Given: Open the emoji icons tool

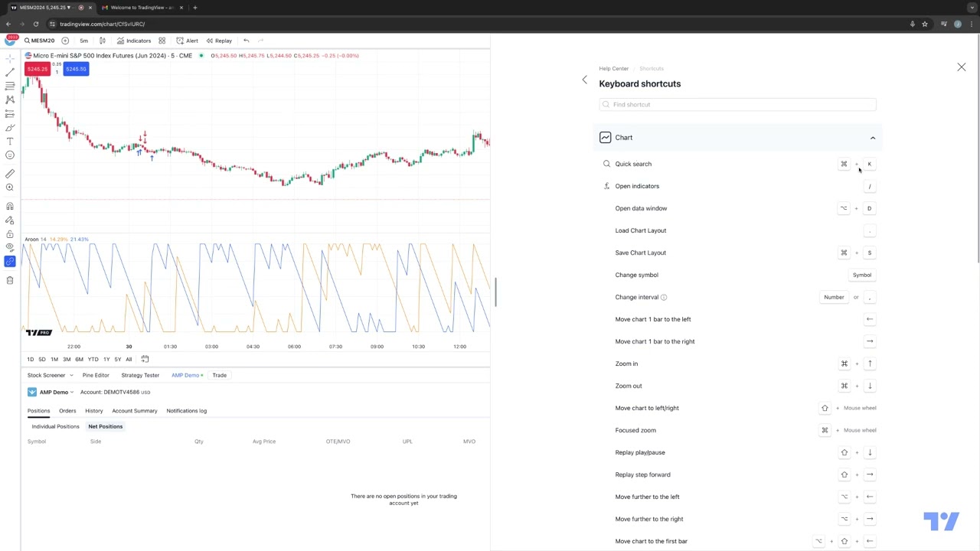Looking at the screenshot, I should (x=10, y=155).
